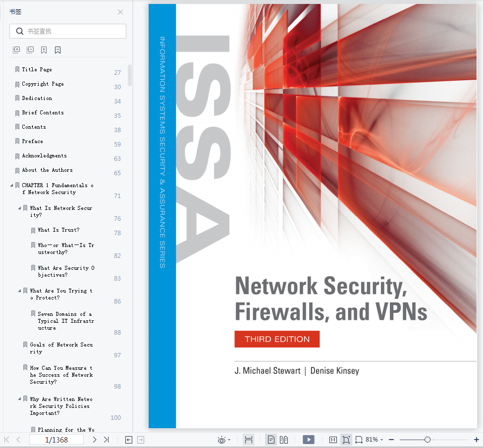
Task: Go to the next page
Action: (x=95, y=440)
